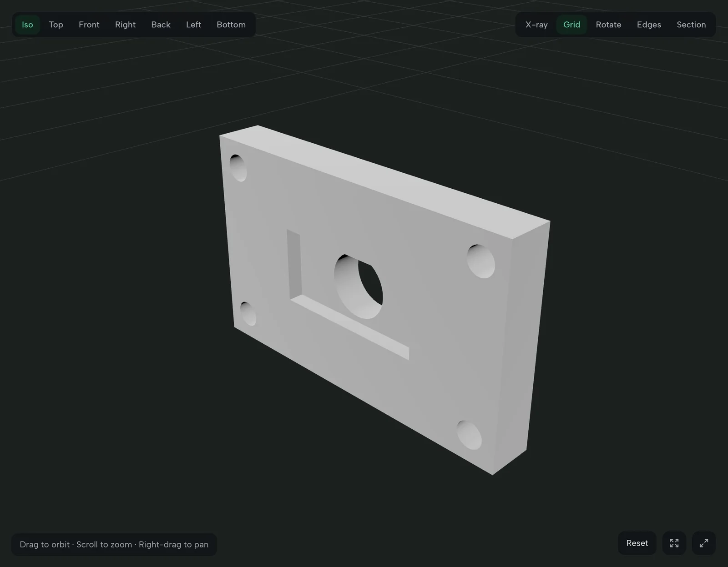View the model from Bottom
728x567 pixels.
point(231,25)
